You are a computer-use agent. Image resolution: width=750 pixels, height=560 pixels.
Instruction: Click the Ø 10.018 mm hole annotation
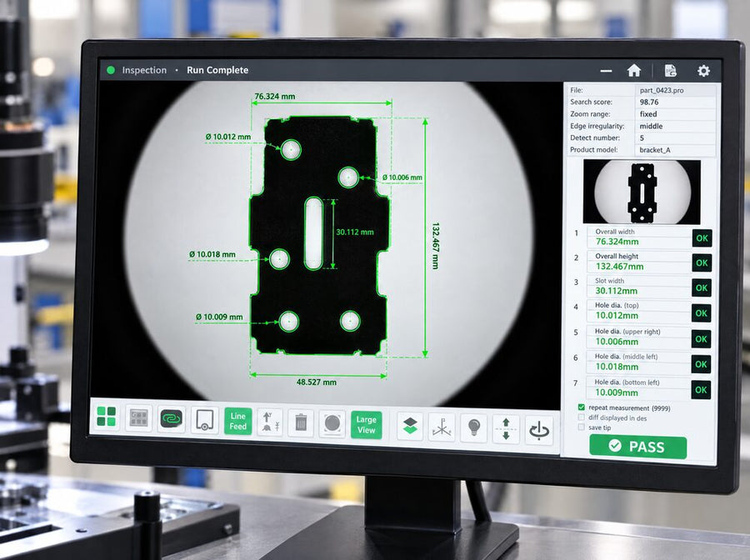tap(212, 254)
